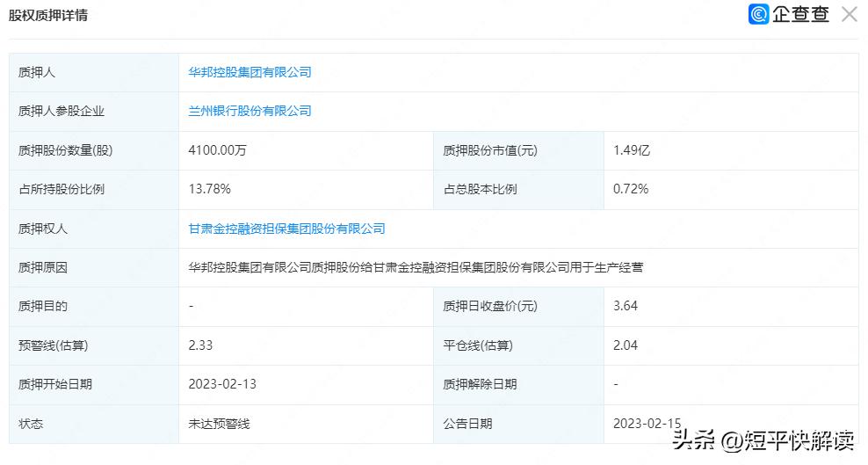Click the 占总股本比例 label
Viewport: 868px width, 465px height.
click(x=480, y=189)
